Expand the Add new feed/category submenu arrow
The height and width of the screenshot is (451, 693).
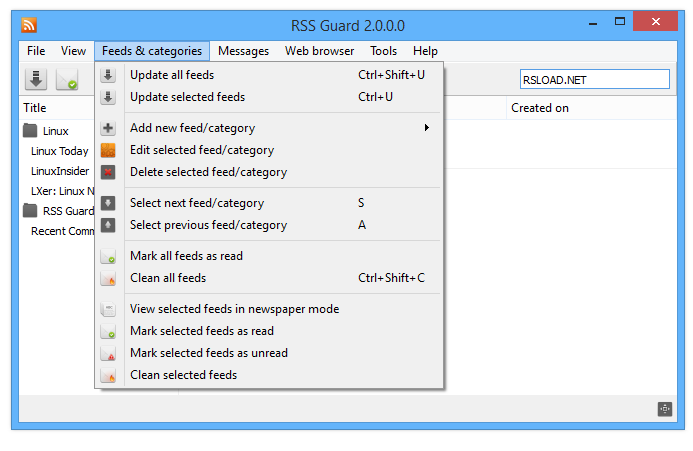tap(426, 128)
